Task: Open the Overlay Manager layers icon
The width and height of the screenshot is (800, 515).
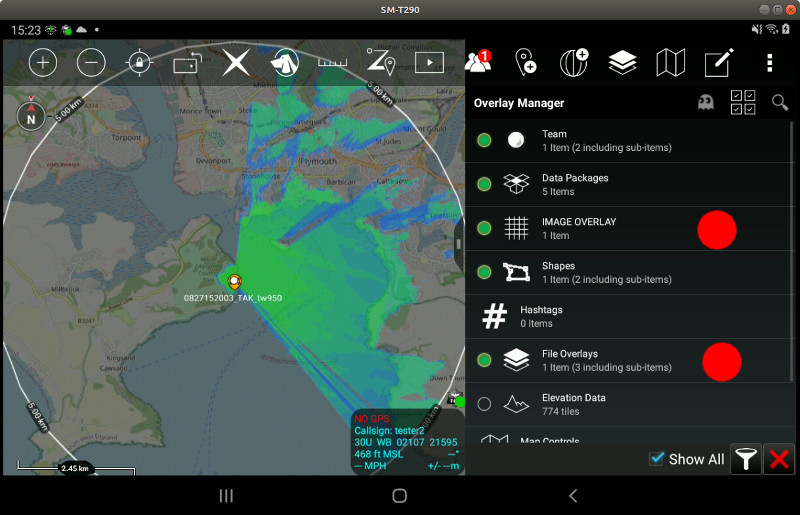Action: [x=622, y=63]
